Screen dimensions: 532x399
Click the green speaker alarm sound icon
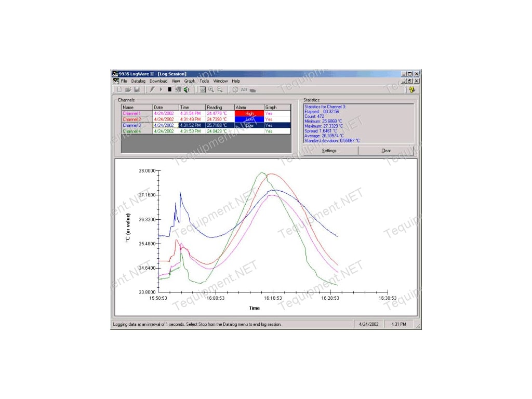(x=186, y=89)
